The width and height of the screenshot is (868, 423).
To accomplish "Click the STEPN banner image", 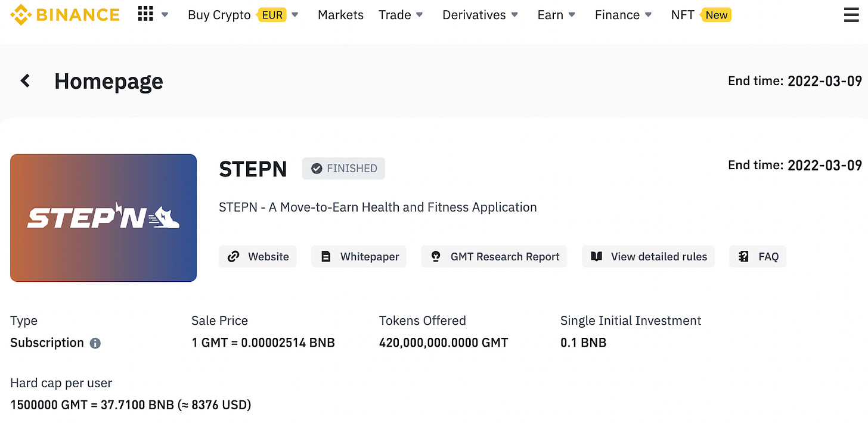I will (x=103, y=217).
